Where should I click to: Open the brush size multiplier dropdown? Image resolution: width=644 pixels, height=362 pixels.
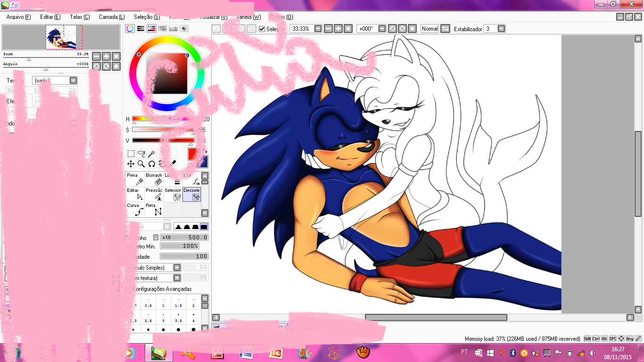click(x=156, y=238)
